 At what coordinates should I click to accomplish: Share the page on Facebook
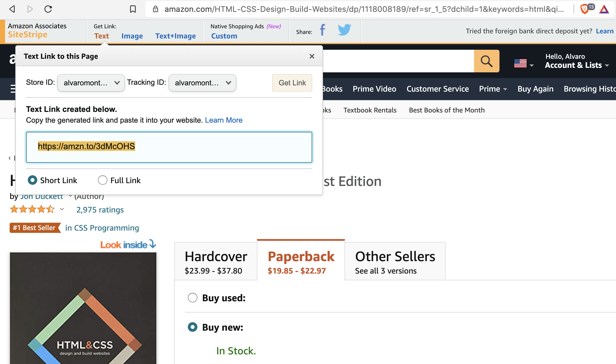click(322, 30)
